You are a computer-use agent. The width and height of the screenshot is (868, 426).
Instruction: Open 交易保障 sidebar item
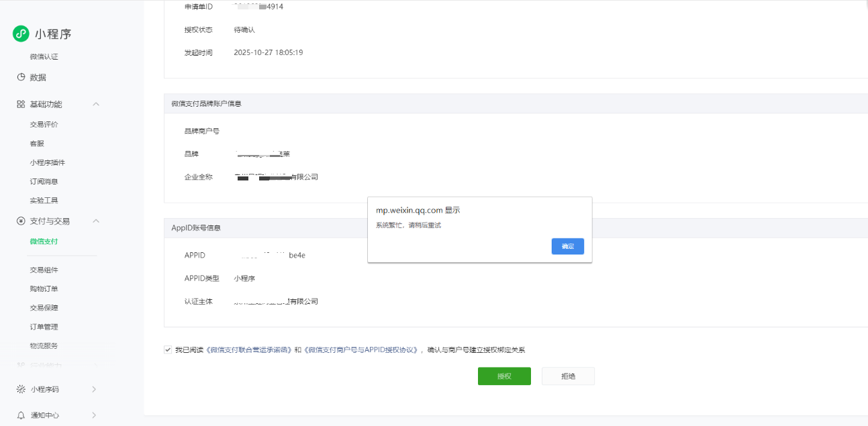(x=44, y=307)
